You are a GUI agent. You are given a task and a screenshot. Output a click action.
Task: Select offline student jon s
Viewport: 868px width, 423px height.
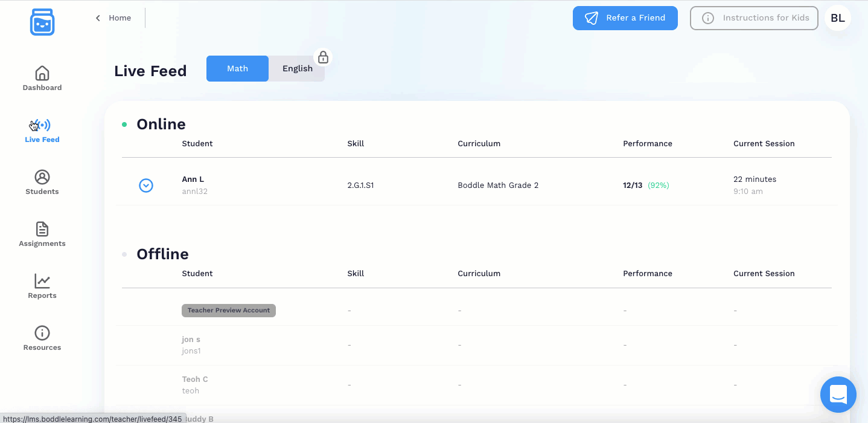[x=191, y=340]
